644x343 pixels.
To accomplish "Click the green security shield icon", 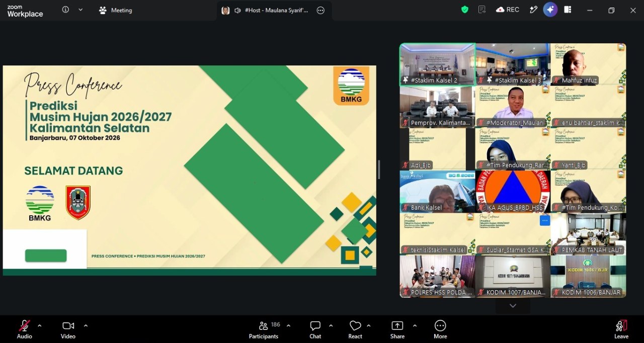I will coord(465,10).
